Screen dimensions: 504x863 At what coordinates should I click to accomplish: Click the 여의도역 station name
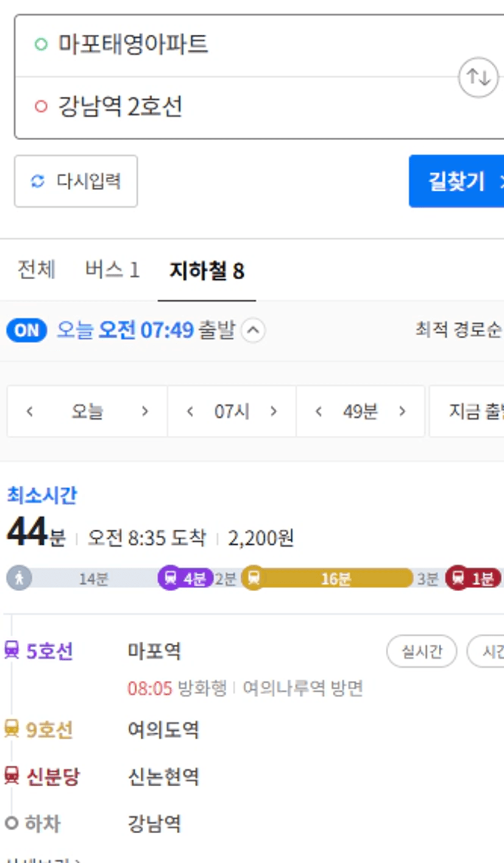pos(163,729)
